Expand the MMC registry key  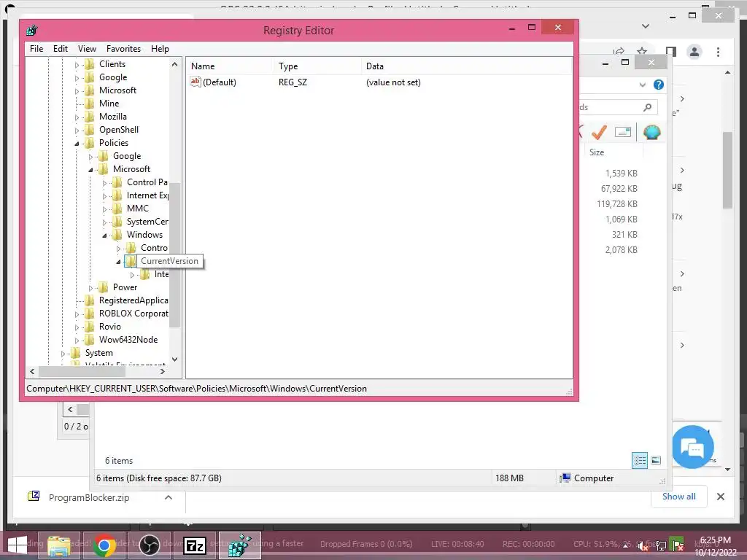(x=104, y=209)
